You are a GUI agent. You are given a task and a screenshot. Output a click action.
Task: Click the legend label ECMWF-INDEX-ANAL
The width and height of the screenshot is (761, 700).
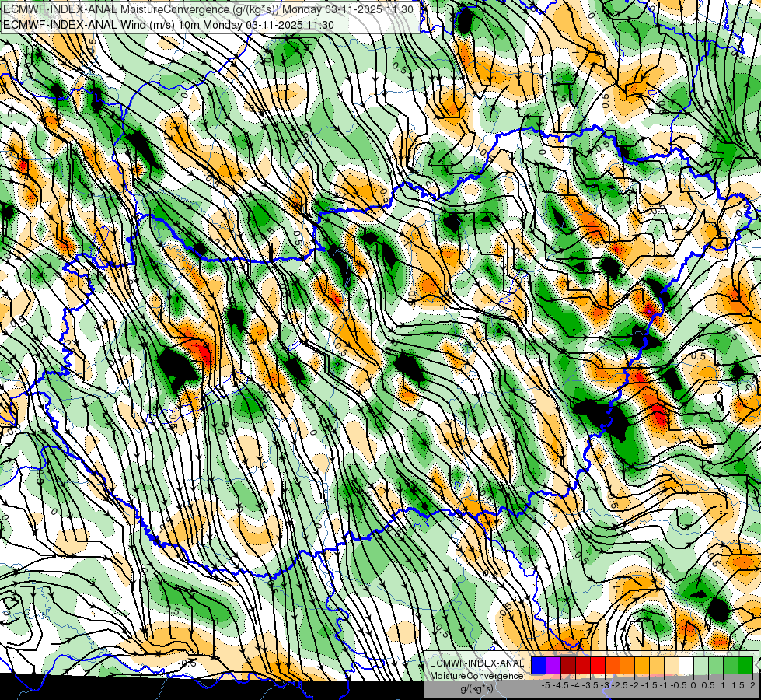[x=477, y=663]
